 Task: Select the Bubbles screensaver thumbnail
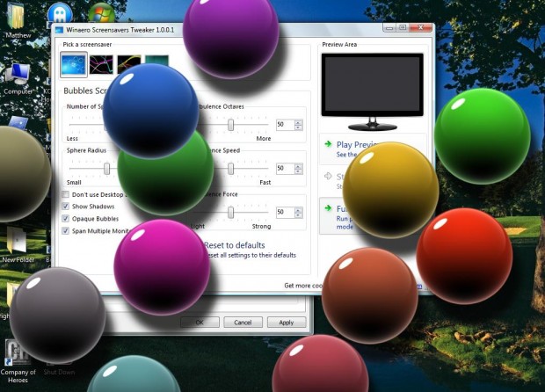click(x=74, y=64)
